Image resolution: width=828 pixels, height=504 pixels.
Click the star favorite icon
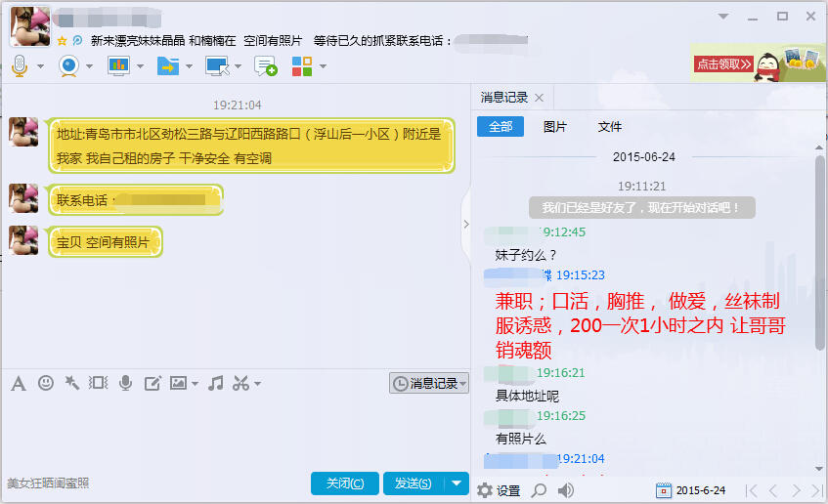pos(62,41)
